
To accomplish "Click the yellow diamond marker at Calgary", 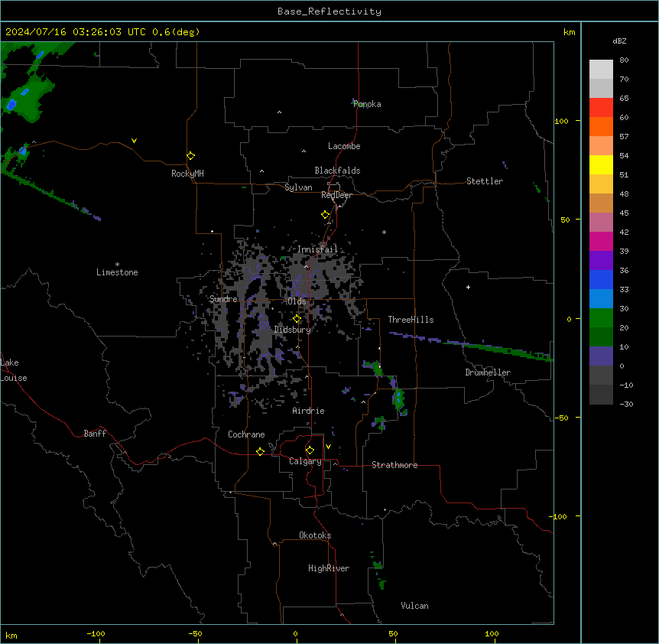I will 310,450.
